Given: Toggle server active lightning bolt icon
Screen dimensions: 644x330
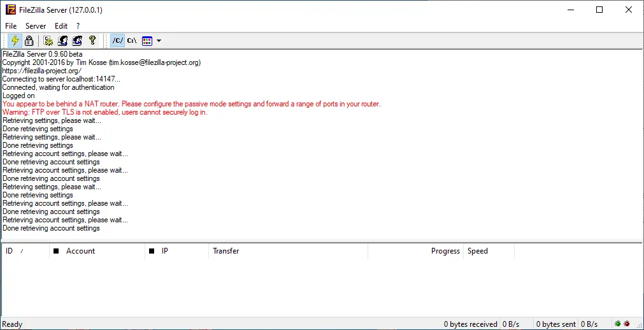Looking at the screenshot, I should coord(15,41).
